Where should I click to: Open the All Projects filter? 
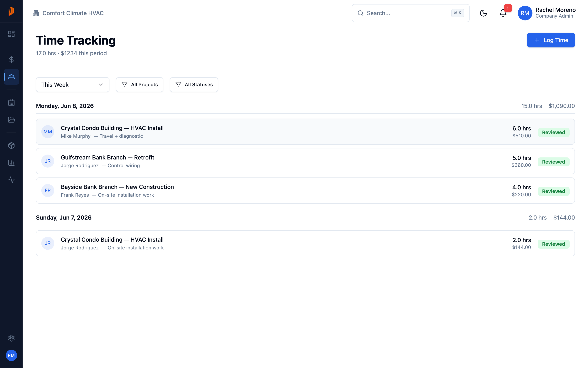click(139, 85)
